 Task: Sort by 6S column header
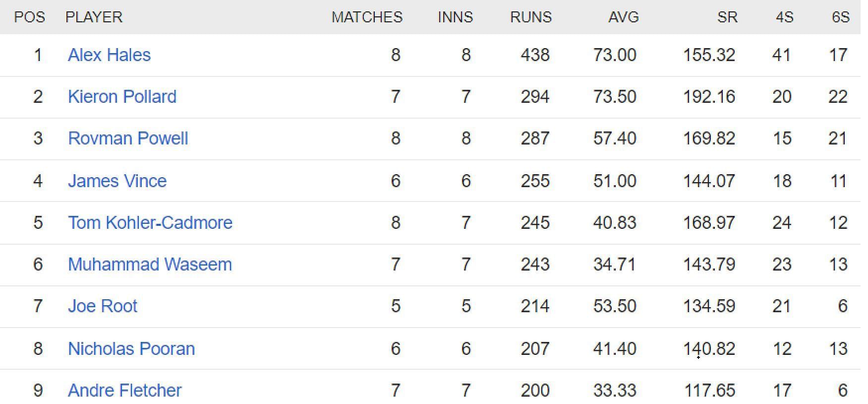(x=841, y=17)
